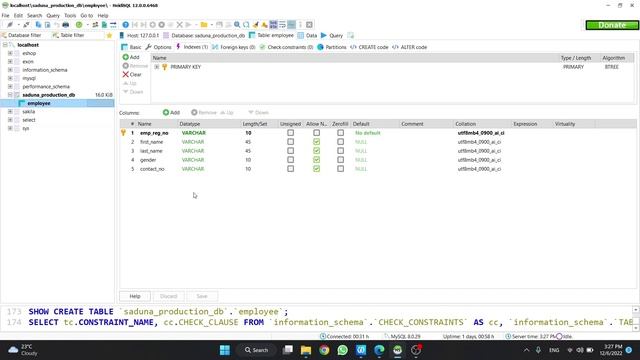640x360 pixels.
Task: Open the Session manager plug icon
Action: coord(10,25)
